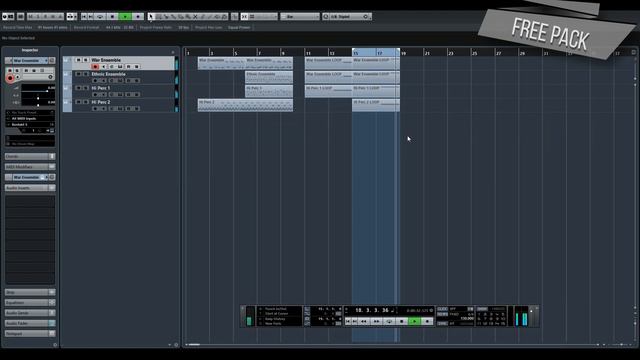Click Go to Next Marker in top toolbar
The image size is (640, 360).
point(91,17)
